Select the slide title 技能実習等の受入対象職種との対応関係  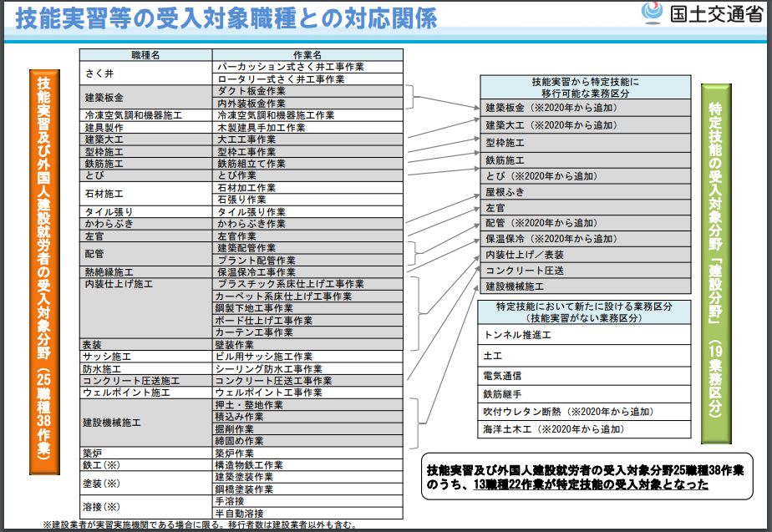(x=226, y=18)
